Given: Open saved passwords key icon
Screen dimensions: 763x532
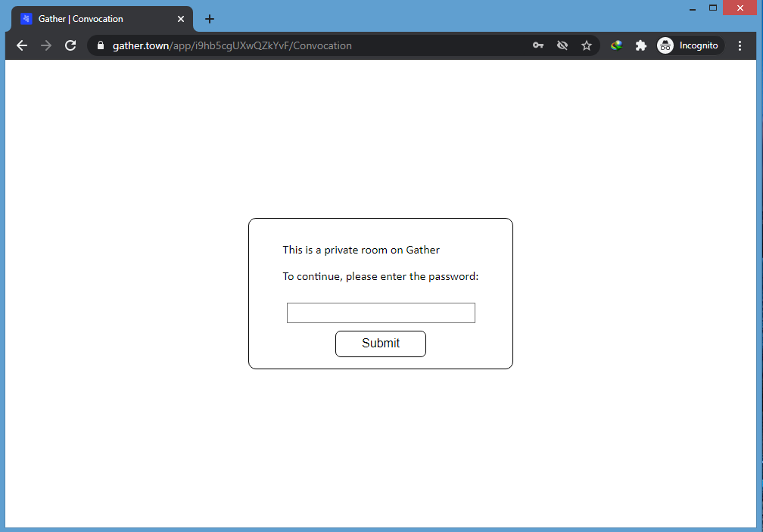Looking at the screenshot, I should (x=538, y=45).
